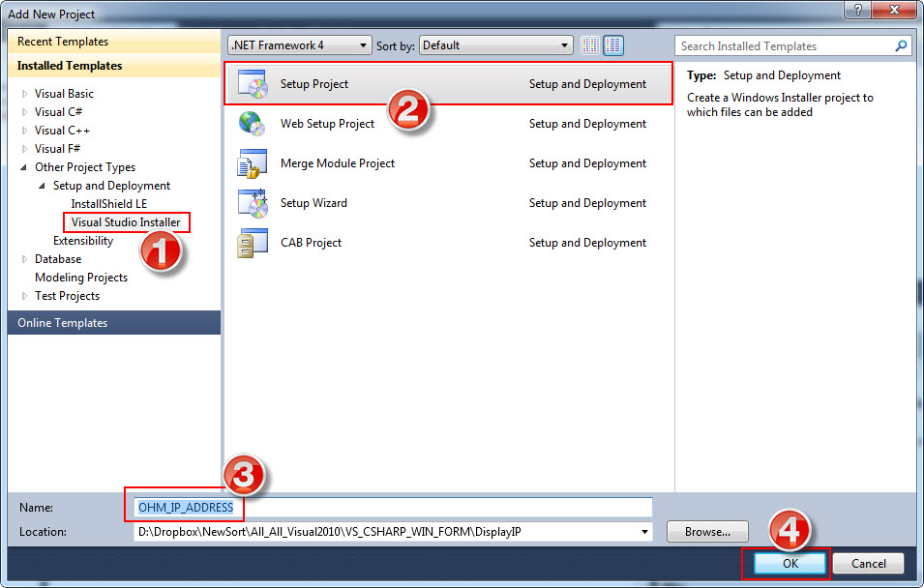Viewport: 924px width, 588px height.
Task: Click 'Setup and Deployment' type for Setup Wizard
Action: pos(587,203)
